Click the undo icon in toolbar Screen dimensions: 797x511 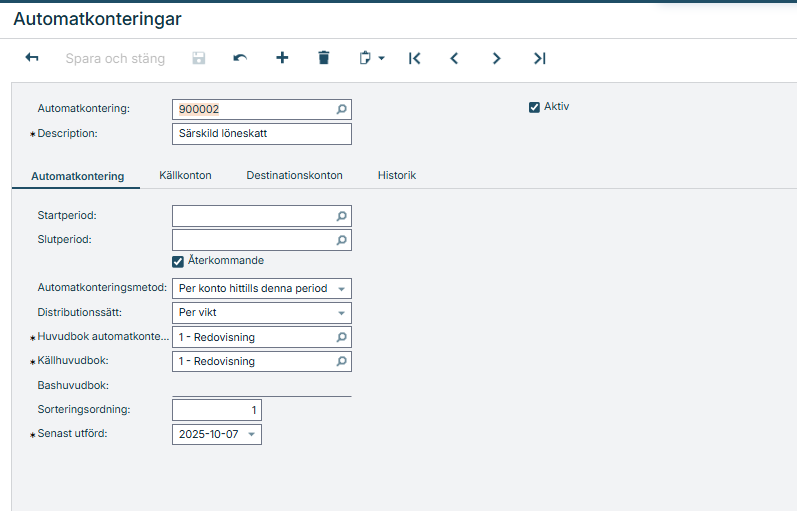[240, 59]
